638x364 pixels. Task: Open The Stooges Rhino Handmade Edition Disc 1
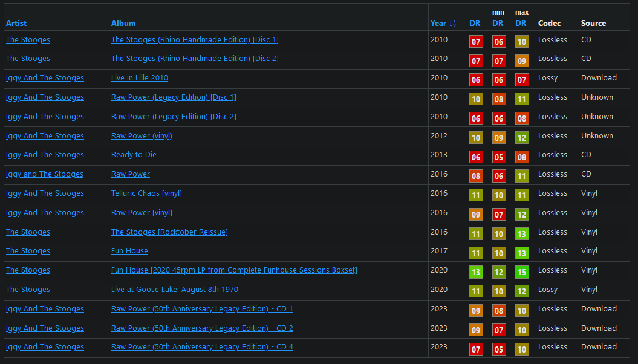[x=195, y=40]
